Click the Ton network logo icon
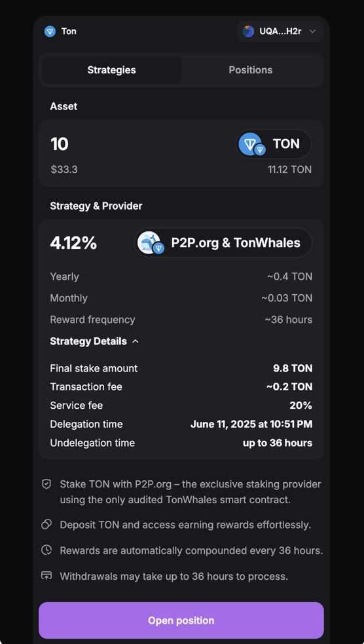 [x=50, y=31]
